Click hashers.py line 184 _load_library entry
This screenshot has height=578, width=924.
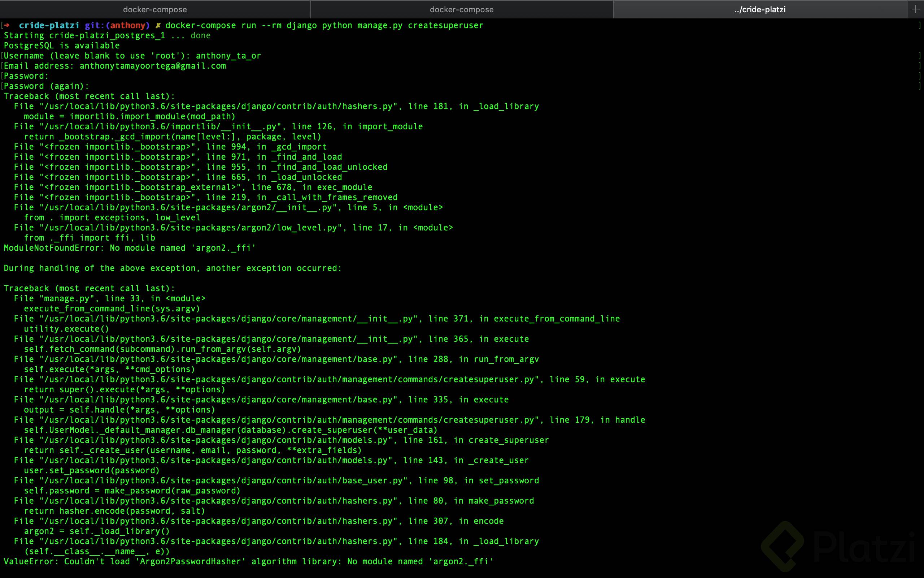tap(276, 542)
